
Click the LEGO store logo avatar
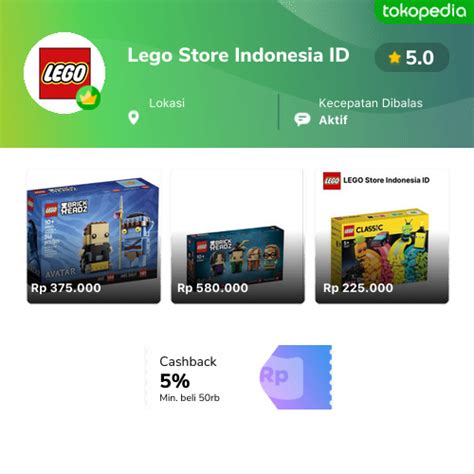tap(65, 73)
